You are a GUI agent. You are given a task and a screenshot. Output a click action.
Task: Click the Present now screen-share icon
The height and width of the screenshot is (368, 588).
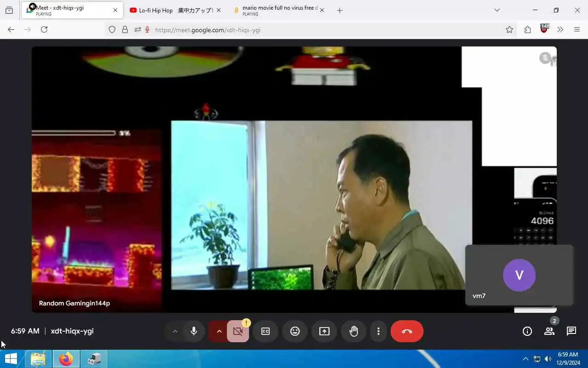click(324, 331)
